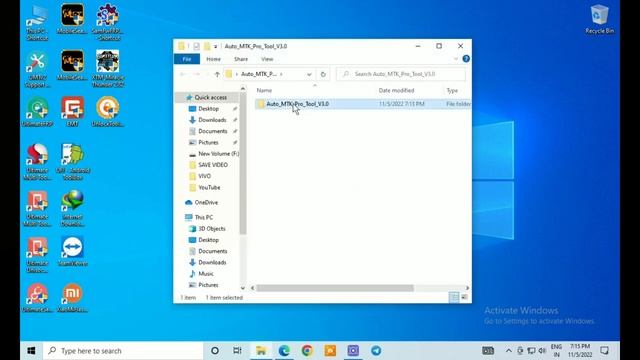Click the Cortana circle on taskbar
Screen dimensions: 640x360
click(215, 351)
